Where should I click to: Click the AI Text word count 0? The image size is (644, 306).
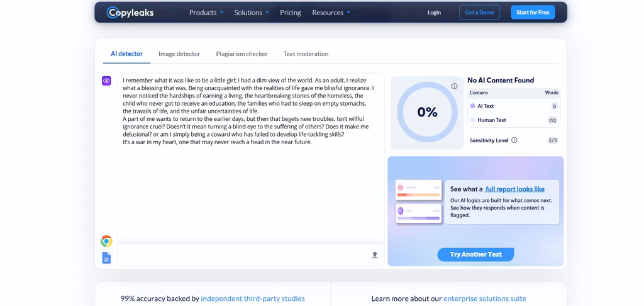click(554, 106)
